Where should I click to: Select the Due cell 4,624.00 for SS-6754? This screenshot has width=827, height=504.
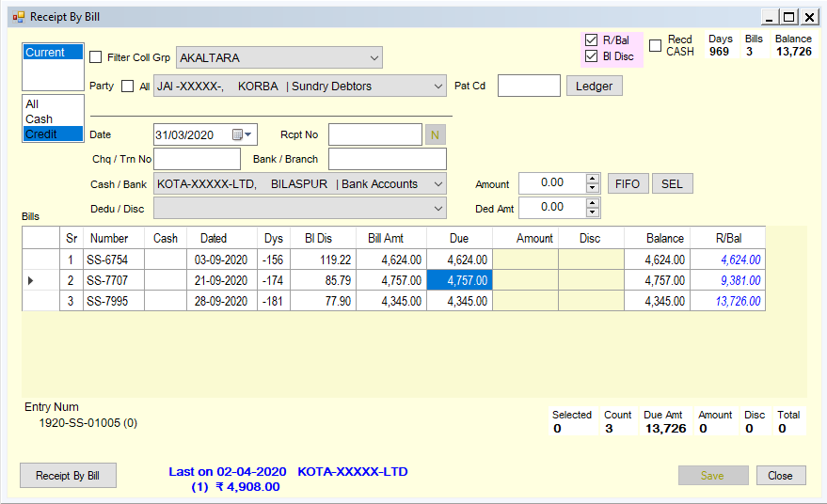(x=459, y=260)
